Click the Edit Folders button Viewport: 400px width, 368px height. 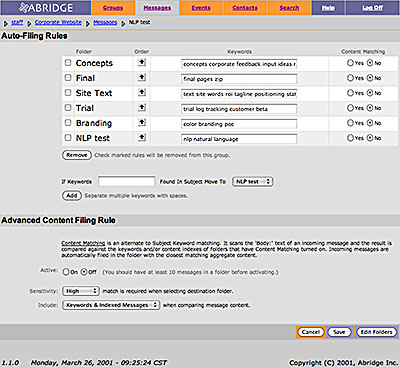(x=376, y=332)
